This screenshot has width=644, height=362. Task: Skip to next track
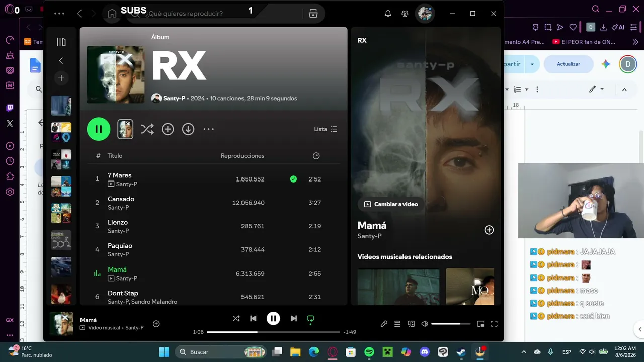(293, 318)
